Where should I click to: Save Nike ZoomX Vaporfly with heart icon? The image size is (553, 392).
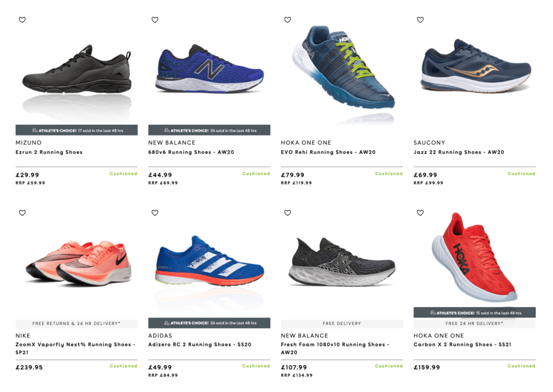pos(22,213)
